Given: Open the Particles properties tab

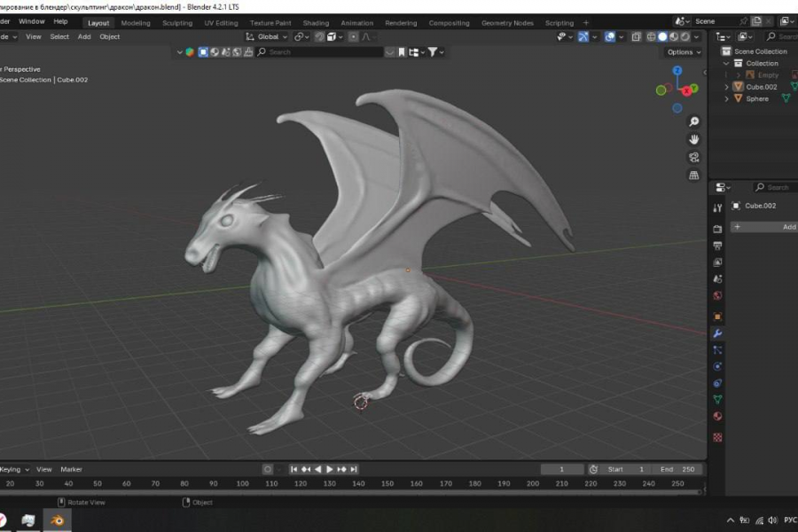Looking at the screenshot, I should [x=717, y=350].
